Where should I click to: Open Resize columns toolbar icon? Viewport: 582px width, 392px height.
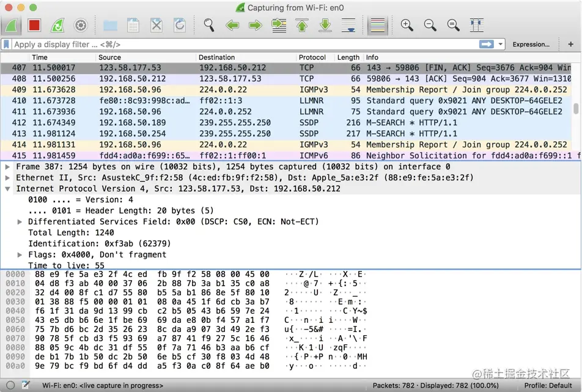tap(477, 25)
